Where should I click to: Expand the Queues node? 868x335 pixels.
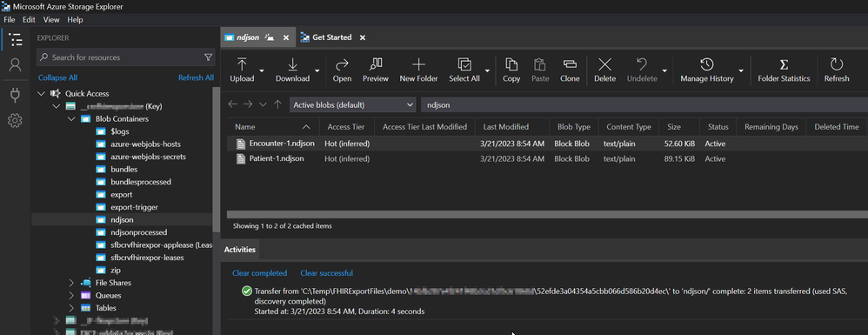(70, 295)
